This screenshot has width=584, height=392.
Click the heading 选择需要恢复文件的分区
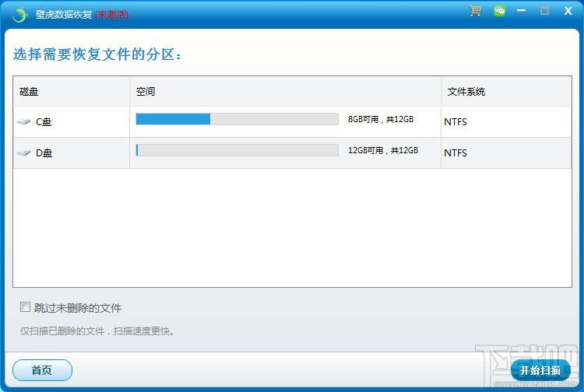pos(97,54)
